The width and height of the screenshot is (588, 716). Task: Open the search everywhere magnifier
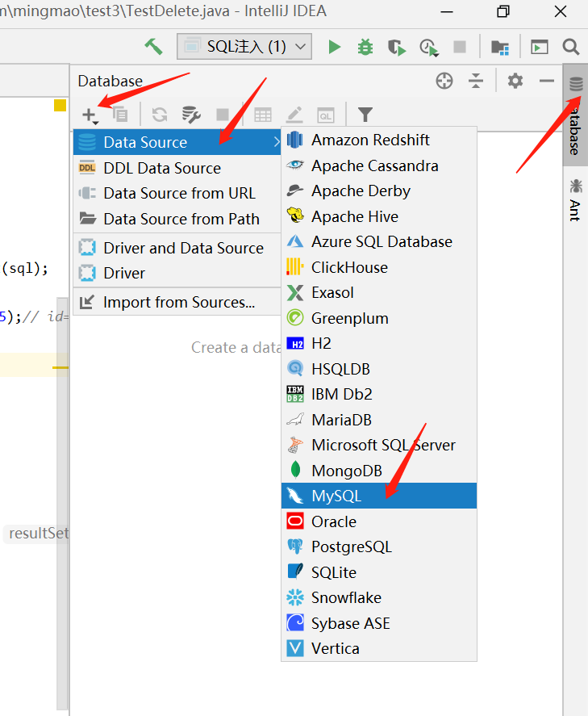[x=570, y=47]
